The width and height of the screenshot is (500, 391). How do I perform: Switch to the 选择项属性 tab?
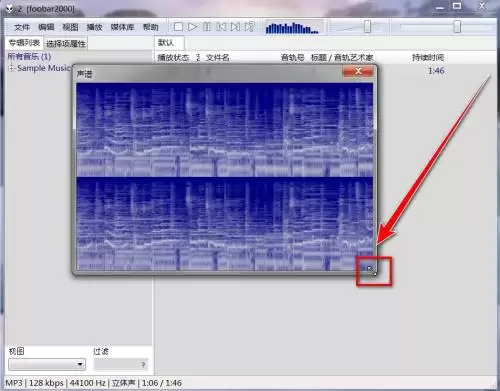coord(66,44)
